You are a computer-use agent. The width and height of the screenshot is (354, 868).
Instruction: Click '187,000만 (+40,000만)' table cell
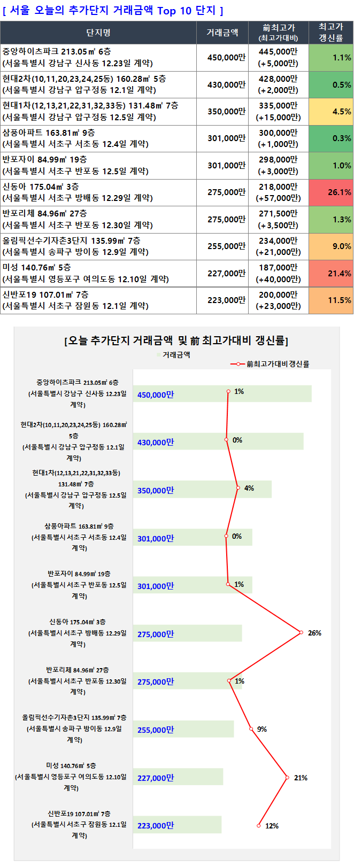click(x=279, y=274)
